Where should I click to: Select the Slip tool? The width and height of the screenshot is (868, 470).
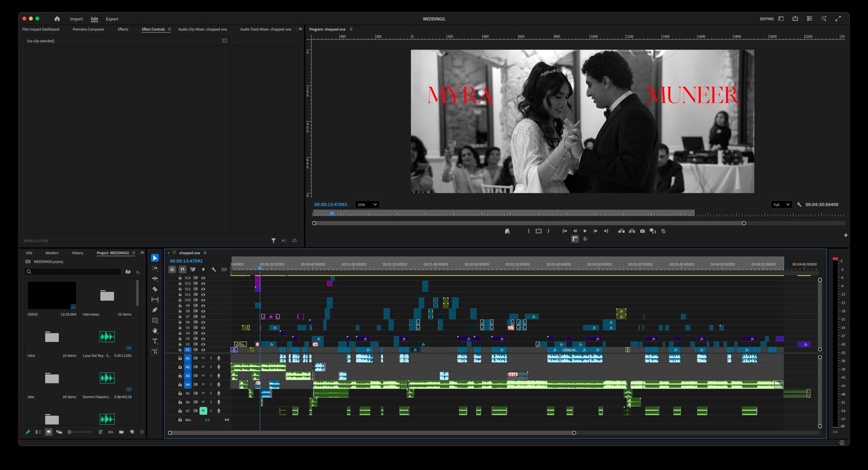click(x=155, y=300)
